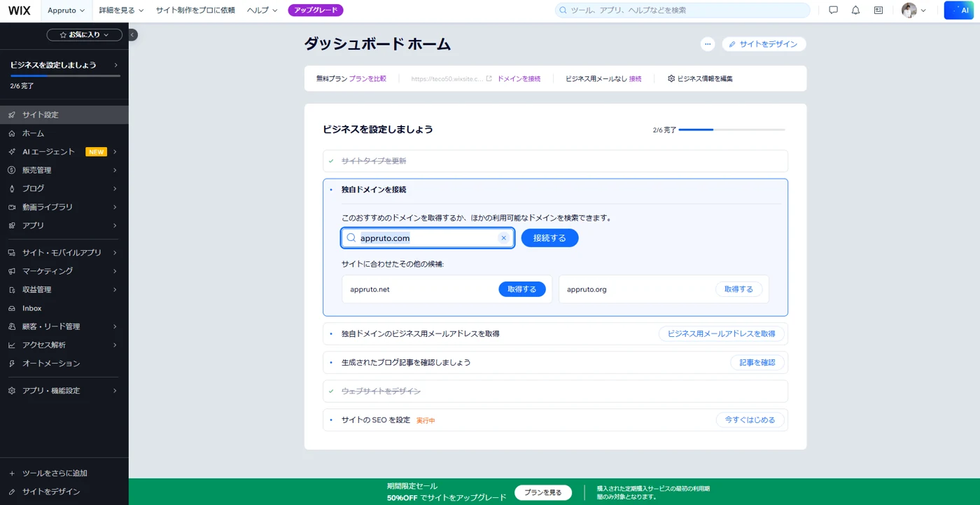Click the 今すぐはじめる button
Screen dimensions: 980x505
pos(750,420)
